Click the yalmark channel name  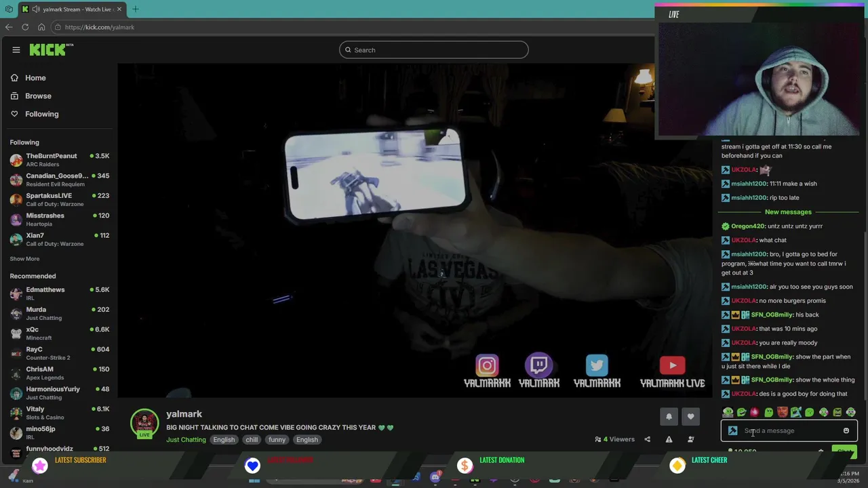tap(184, 414)
